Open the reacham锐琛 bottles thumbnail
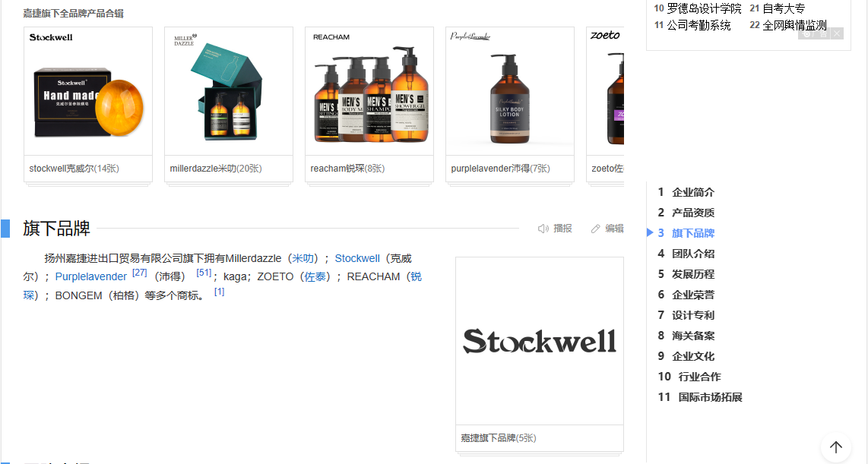The image size is (868, 464). click(x=369, y=91)
